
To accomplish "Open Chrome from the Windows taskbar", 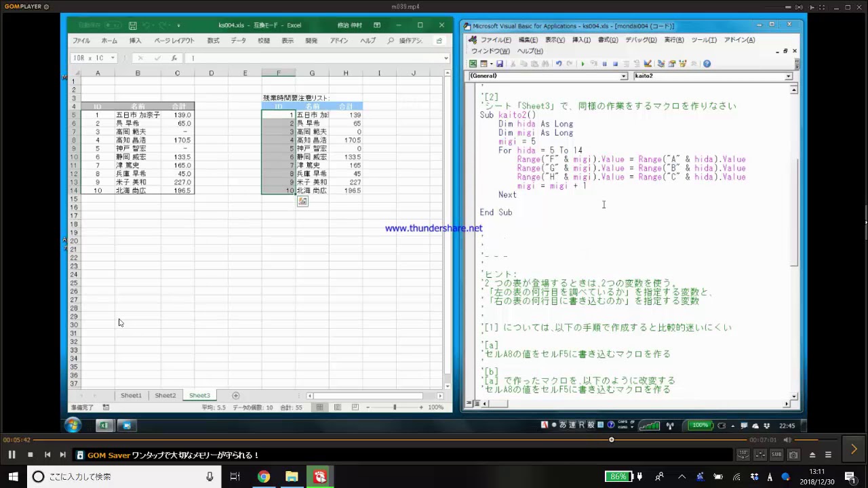I will coord(263,476).
